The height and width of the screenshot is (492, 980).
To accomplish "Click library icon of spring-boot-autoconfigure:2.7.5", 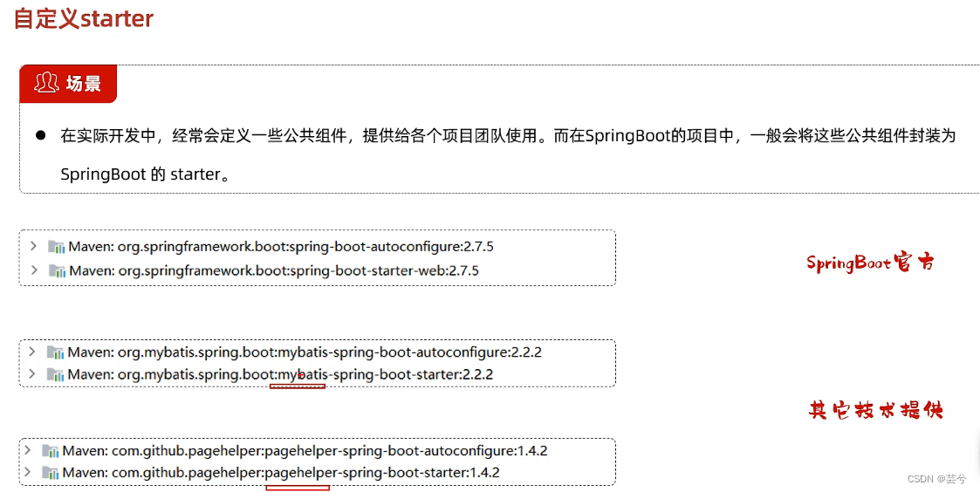I will [x=56, y=246].
